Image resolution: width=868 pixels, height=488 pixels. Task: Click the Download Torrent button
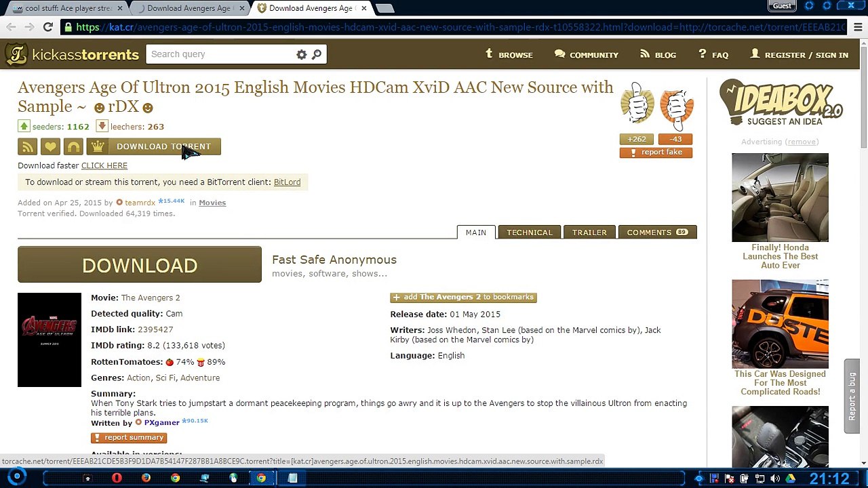pyautogui.click(x=154, y=146)
